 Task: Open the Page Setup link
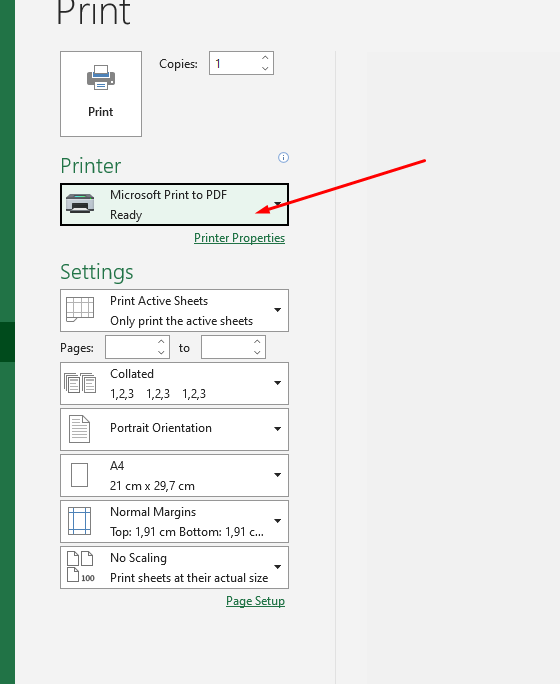click(x=255, y=601)
